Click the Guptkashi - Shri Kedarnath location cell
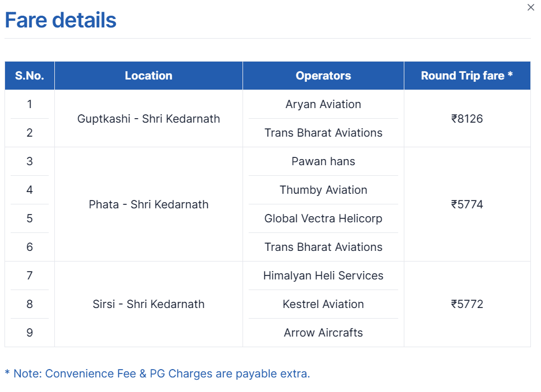541x392 pixels. (148, 118)
